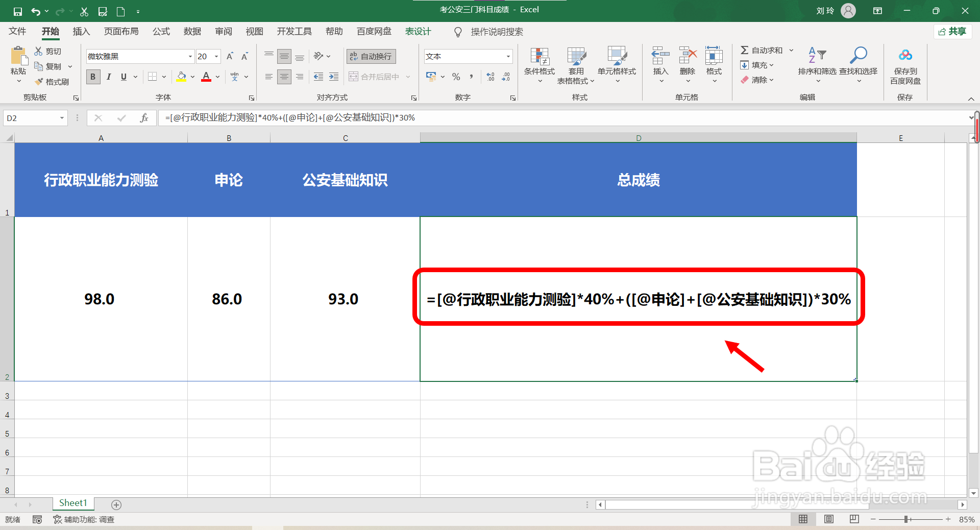
Task: Add a new sheet with plus button
Action: point(116,505)
